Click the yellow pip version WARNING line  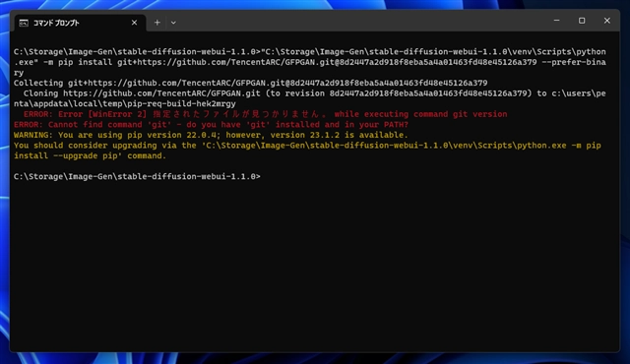(211, 135)
